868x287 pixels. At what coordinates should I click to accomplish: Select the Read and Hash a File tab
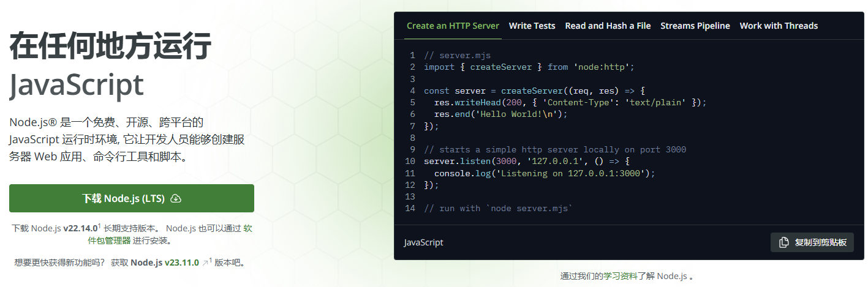point(608,26)
